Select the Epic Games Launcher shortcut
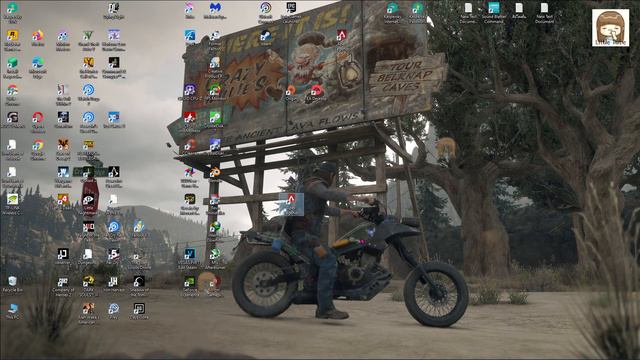The height and width of the screenshot is (360, 640). 291,13
